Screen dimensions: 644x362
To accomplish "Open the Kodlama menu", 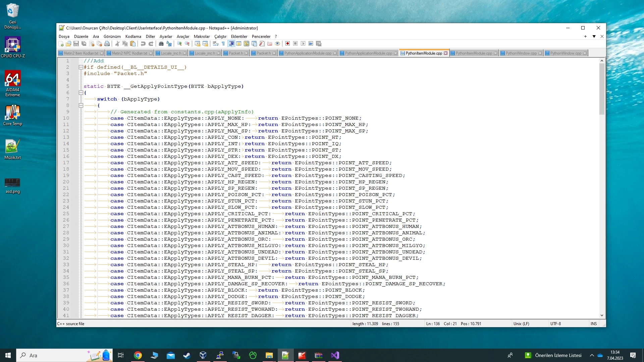I will 133,37.
